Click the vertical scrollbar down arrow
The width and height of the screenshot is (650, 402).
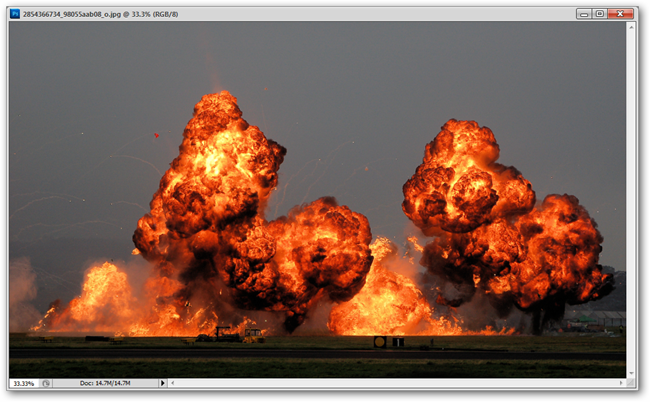point(631,373)
